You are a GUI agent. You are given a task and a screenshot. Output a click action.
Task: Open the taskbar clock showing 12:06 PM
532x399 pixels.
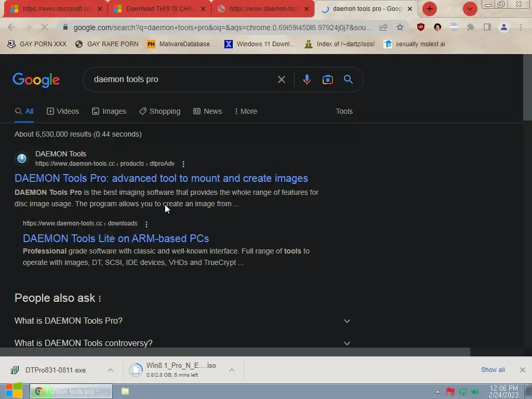(x=503, y=391)
